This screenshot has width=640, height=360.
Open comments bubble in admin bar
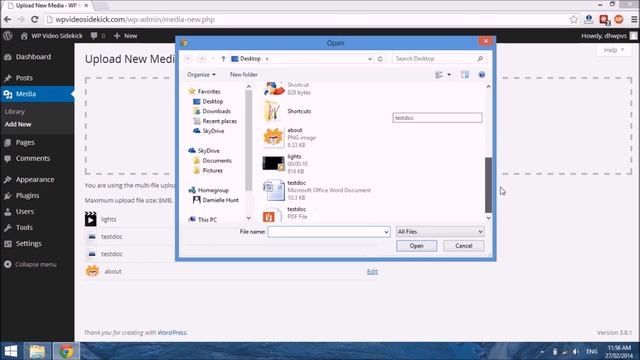coord(98,36)
